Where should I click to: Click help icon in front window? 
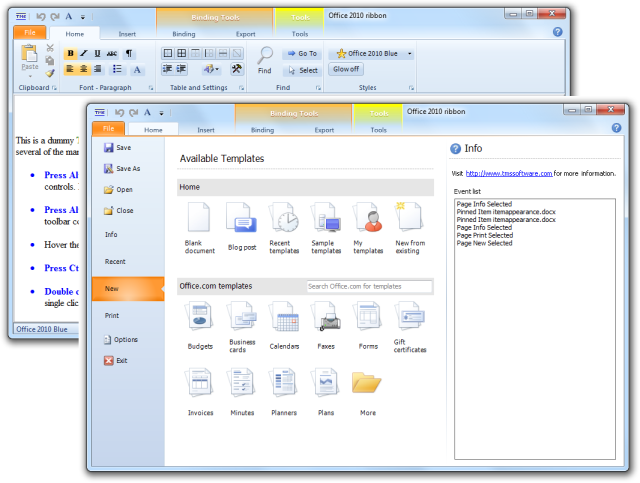pyautogui.click(x=616, y=128)
